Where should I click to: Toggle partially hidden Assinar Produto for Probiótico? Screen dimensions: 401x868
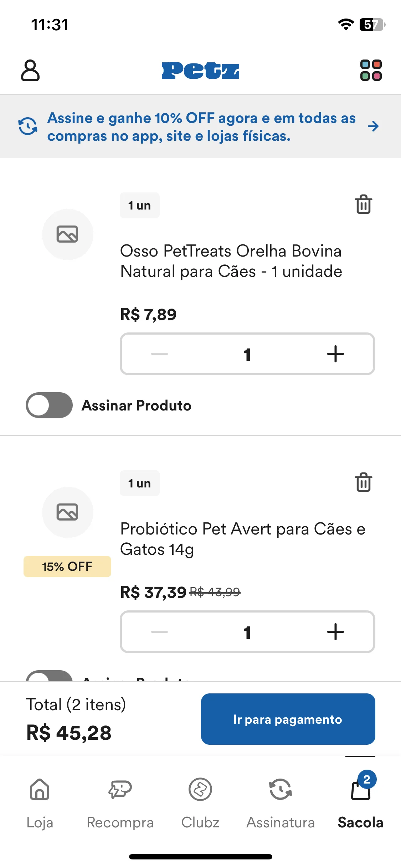49,676
